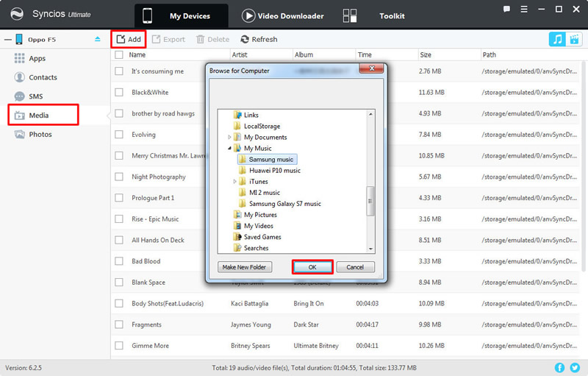Click the Make New Folder button
This screenshot has height=376, width=588.
coord(245,267)
